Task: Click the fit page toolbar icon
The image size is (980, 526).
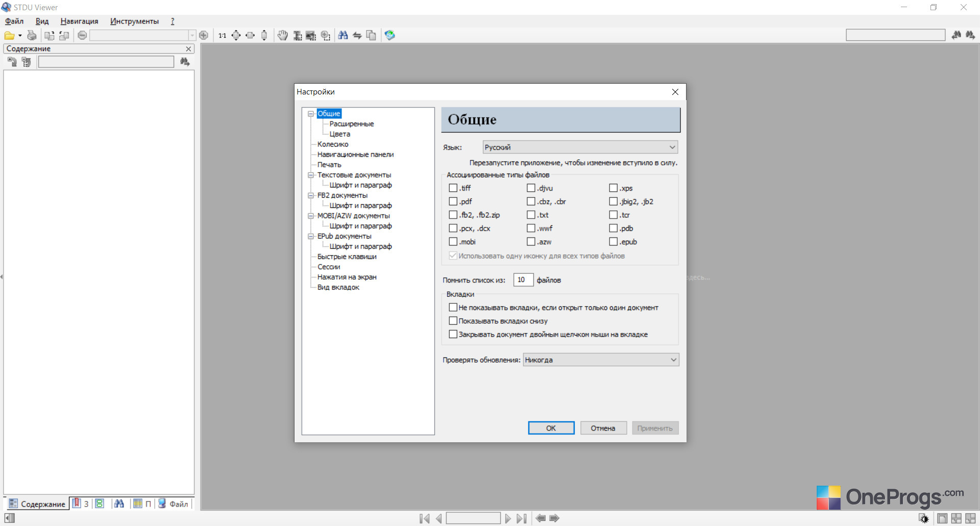Action: tap(236, 35)
